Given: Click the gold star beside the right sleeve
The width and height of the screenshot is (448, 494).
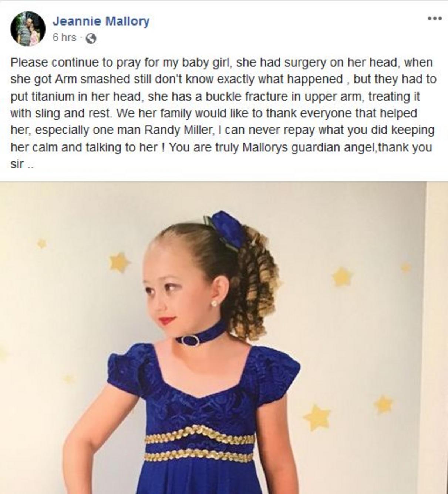Looking at the screenshot, I should pos(317,417).
